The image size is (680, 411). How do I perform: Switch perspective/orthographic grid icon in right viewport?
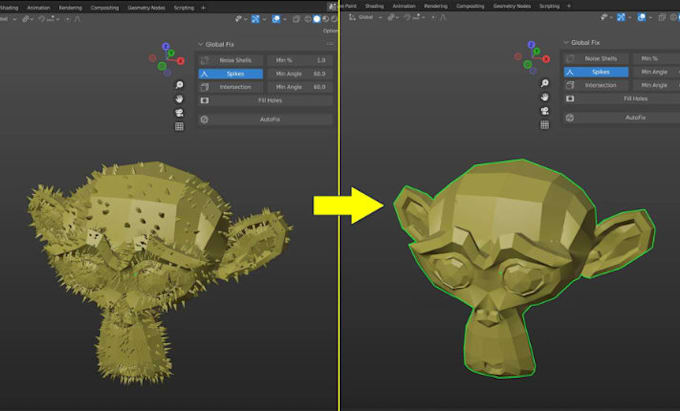545,125
